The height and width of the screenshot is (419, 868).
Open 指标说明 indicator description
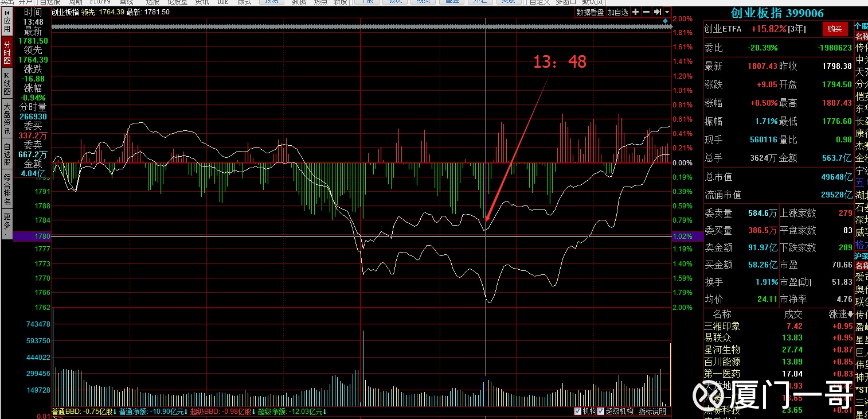click(x=652, y=412)
